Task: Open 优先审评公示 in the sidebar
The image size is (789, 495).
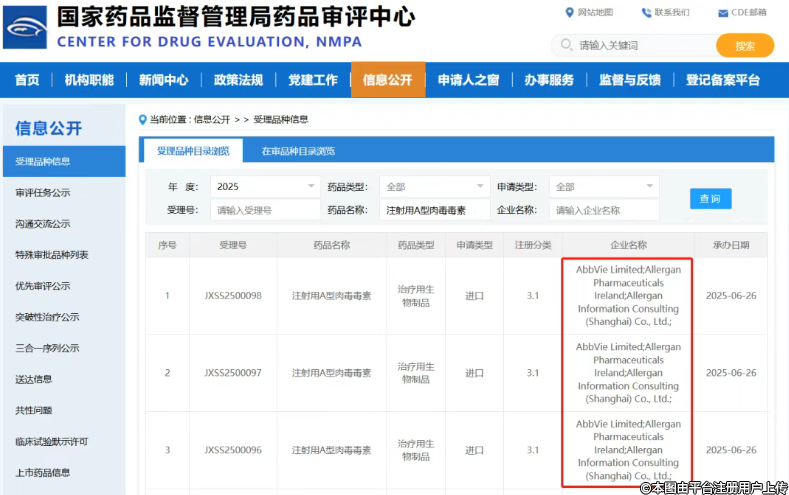Action: pyautogui.click(x=43, y=286)
